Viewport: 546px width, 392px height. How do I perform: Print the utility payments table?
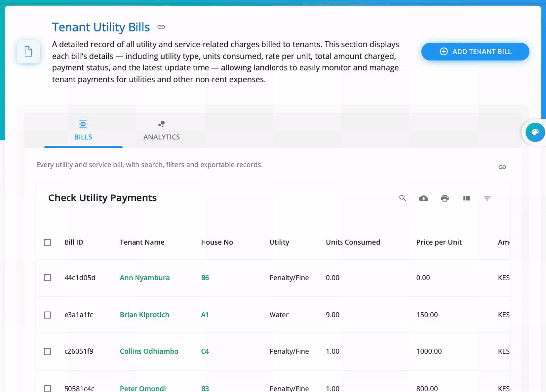(445, 198)
